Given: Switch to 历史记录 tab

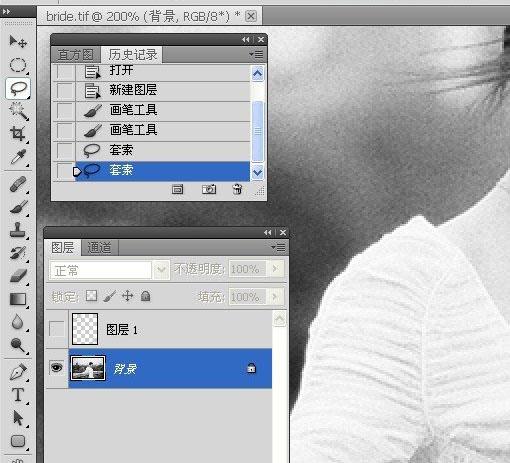Looking at the screenshot, I should click(x=132, y=54).
